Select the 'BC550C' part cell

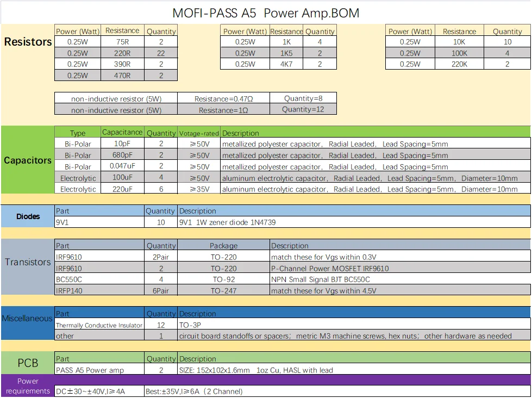click(99, 279)
